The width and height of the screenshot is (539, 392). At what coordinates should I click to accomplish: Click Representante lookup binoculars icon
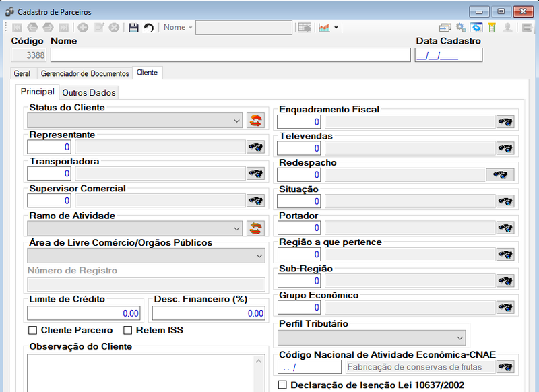pyautogui.click(x=255, y=147)
